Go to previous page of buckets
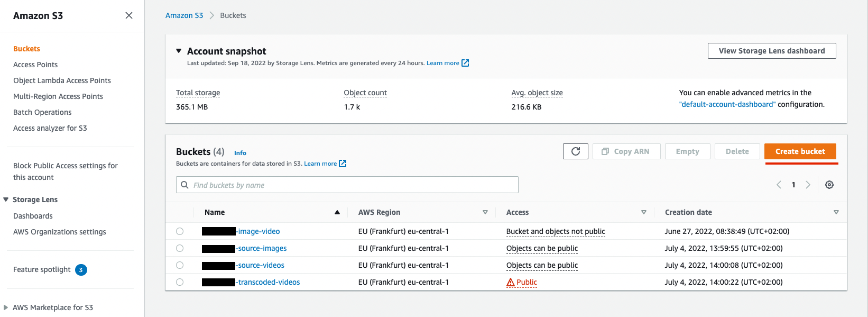 779,185
